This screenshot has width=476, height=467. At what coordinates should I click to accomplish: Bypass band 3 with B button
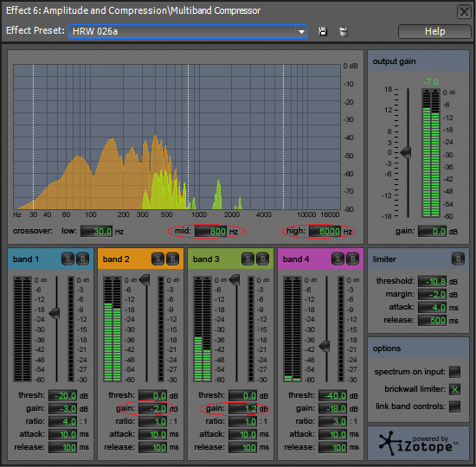tap(262, 259)
